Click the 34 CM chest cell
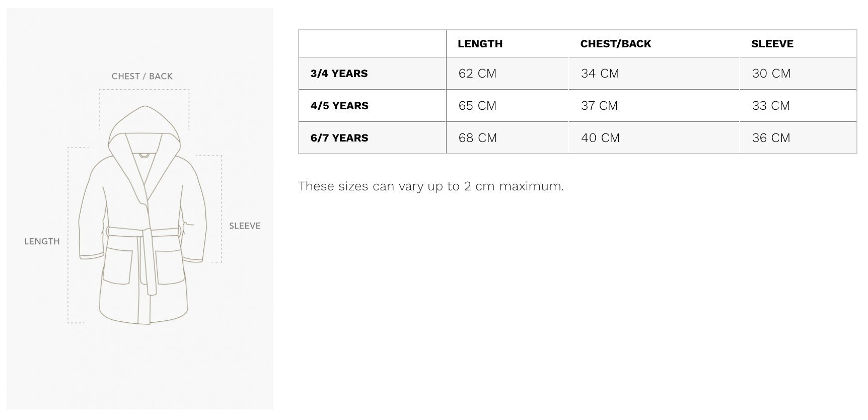The image size is (868, 420). [600, 74]
